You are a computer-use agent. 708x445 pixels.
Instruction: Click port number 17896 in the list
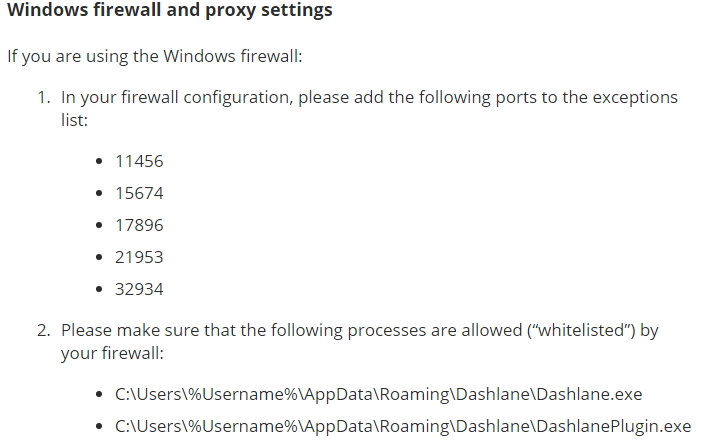(x=139, y=225)
